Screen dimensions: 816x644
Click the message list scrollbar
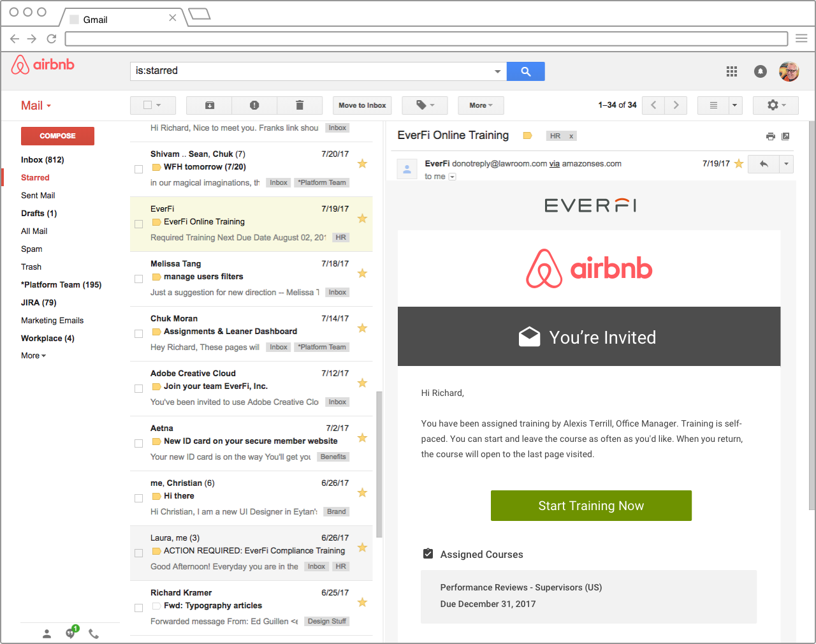(x=379, y=464)
